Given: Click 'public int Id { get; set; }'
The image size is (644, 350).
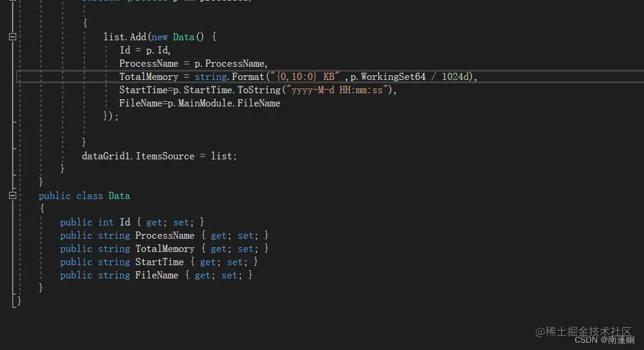Looking at the screenshot, I should coord(132,223).
